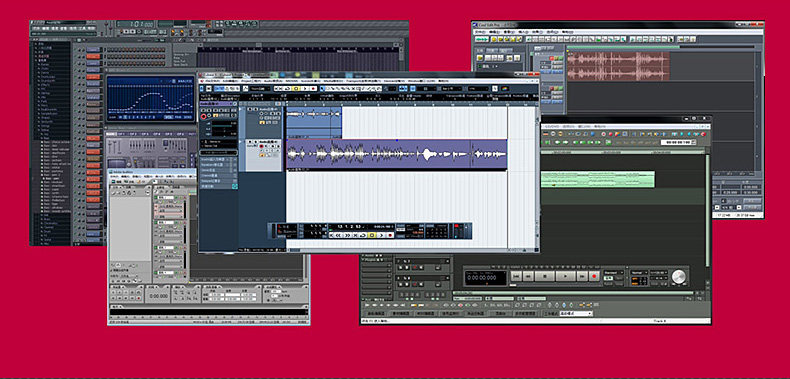Click time field in Samplitude top toolbar
Screen dimensions: 790x379
[x=677, y=142]
